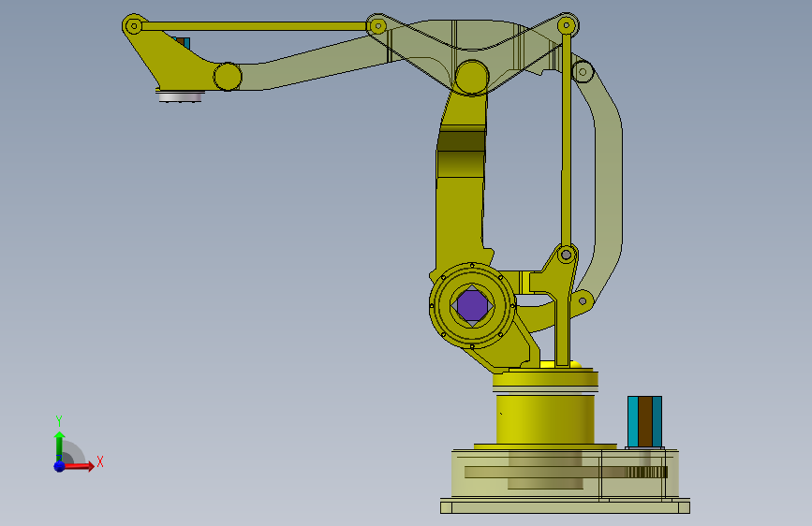Select the small teal motor on the wrist bracket
The width and height of the screenshot is (812, 526).
[x=184, y=43]
